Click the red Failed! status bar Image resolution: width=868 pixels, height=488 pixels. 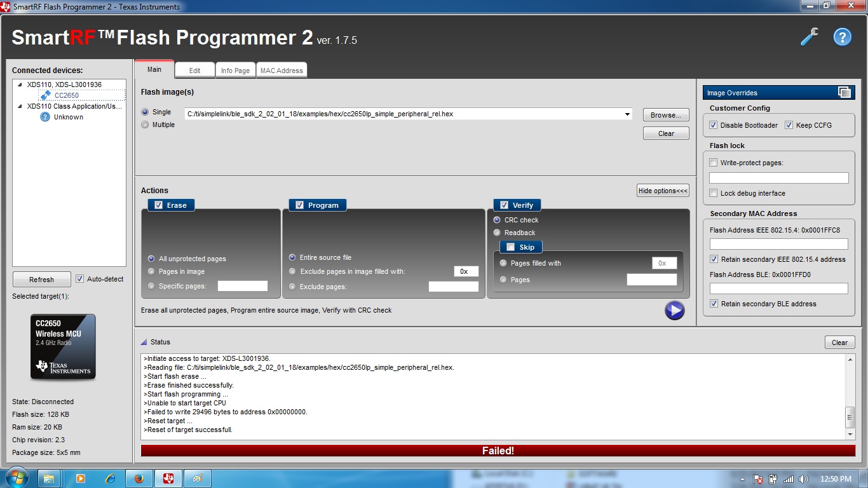(498, 451)
